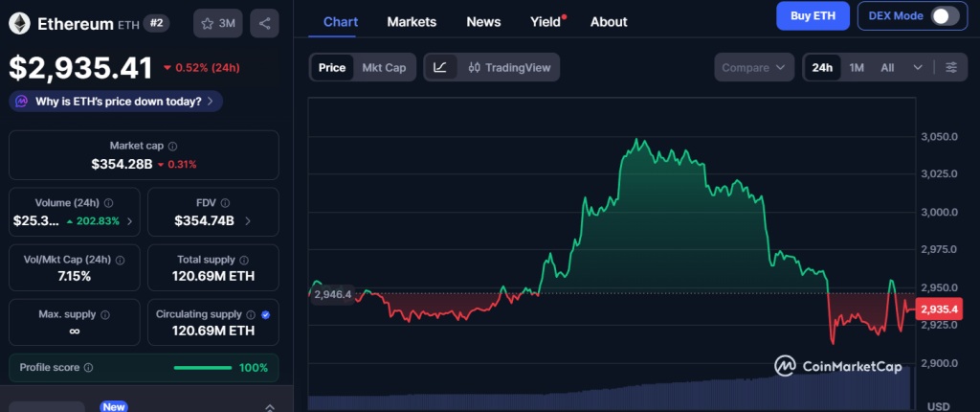This screenshot has width=980, height=412.
Task: Click the 100% profile score value
Action: click(254, 368)
